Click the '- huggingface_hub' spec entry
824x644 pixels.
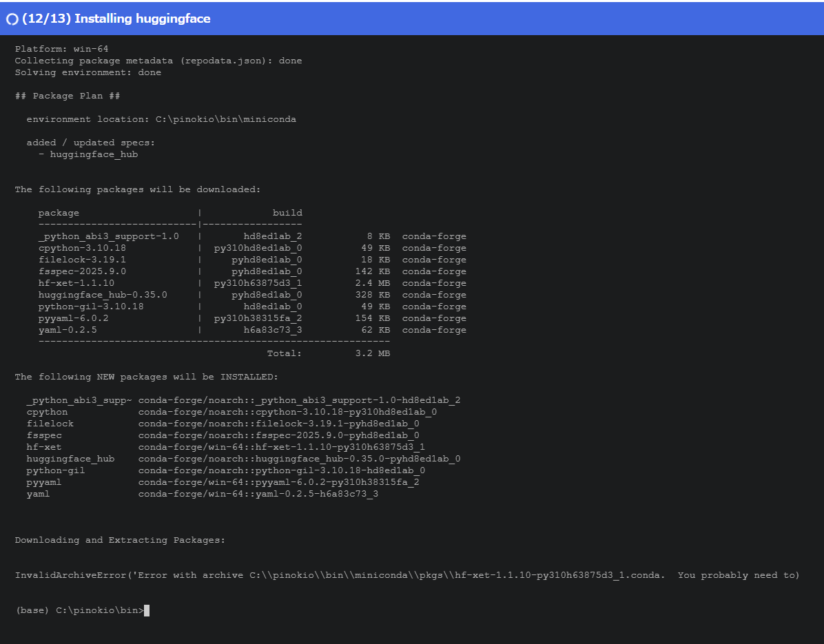pos(88,154)
